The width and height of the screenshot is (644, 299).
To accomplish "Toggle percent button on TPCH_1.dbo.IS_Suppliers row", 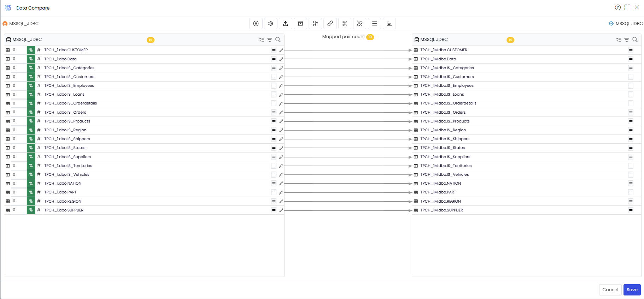I will point(31,157).
